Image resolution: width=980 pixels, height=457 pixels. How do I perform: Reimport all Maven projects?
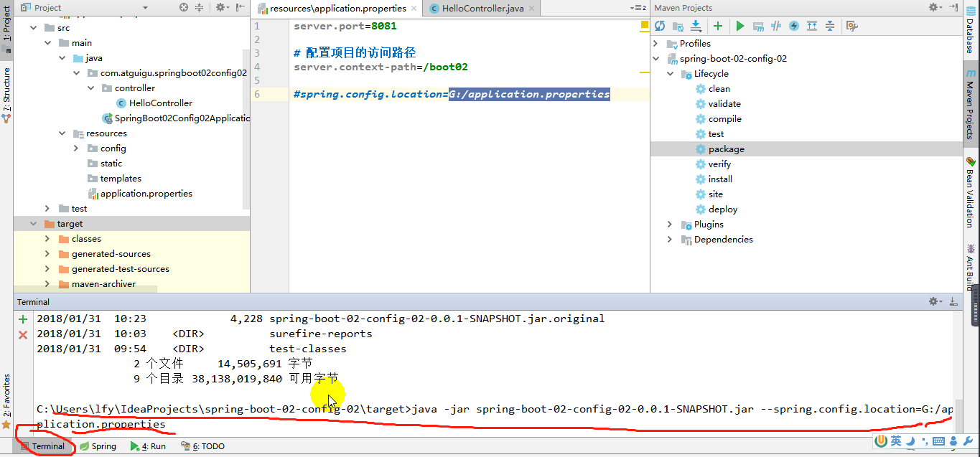click(x=659, y=26)
